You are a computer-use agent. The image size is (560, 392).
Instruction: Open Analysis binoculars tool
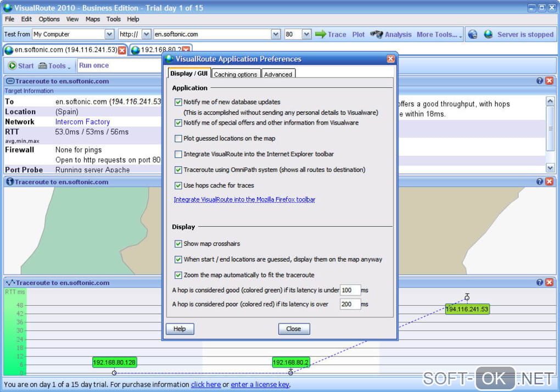click(377, 34)
